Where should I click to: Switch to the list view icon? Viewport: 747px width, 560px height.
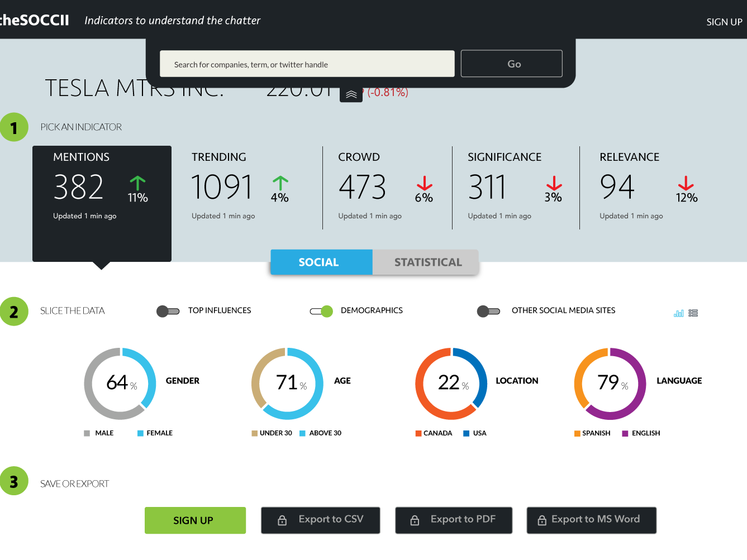coord(693,313)
